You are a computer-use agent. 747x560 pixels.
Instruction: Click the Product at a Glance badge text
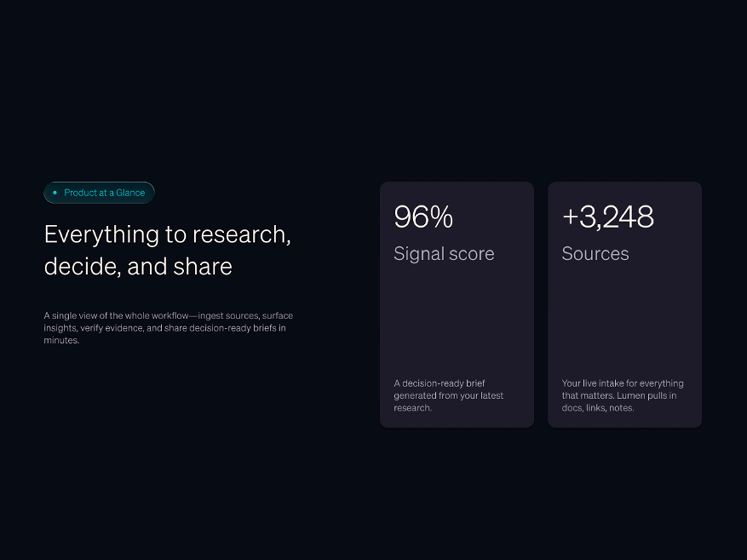[x=104, y=193]
